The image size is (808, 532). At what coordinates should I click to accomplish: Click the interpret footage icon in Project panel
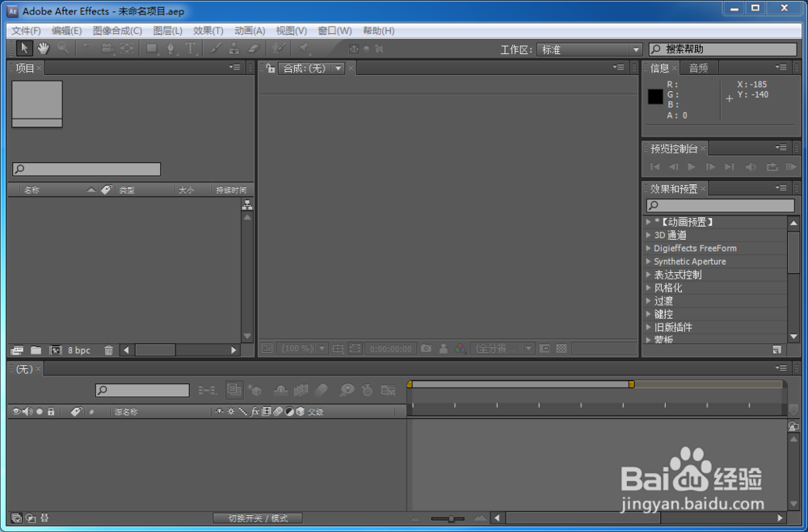(x=16, y=350)
